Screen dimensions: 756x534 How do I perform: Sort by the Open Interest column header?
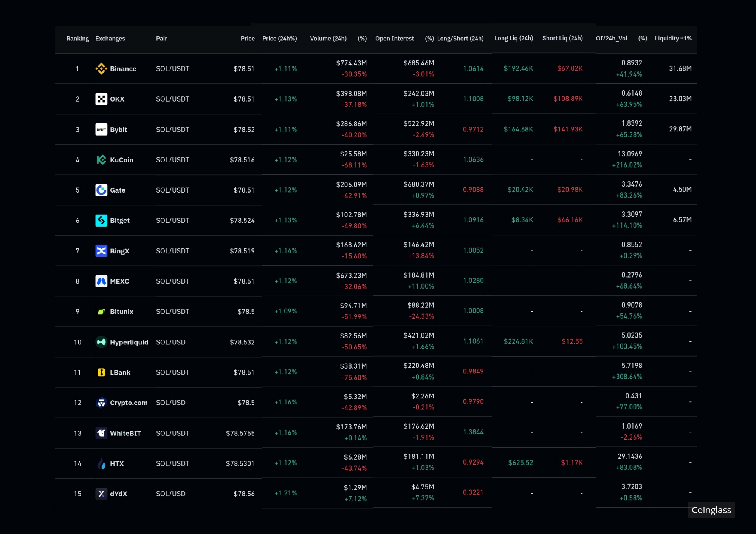[394, 39]
